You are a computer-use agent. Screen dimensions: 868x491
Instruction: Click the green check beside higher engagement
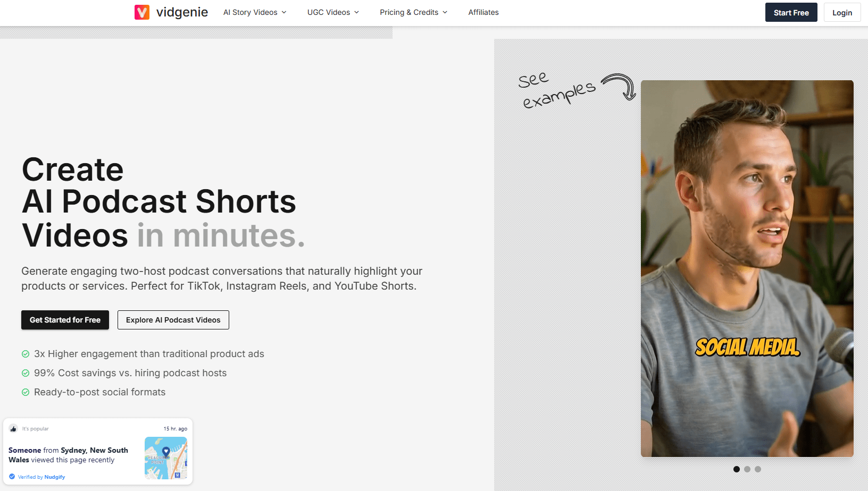pyautogui.click(x=26, y=354)
